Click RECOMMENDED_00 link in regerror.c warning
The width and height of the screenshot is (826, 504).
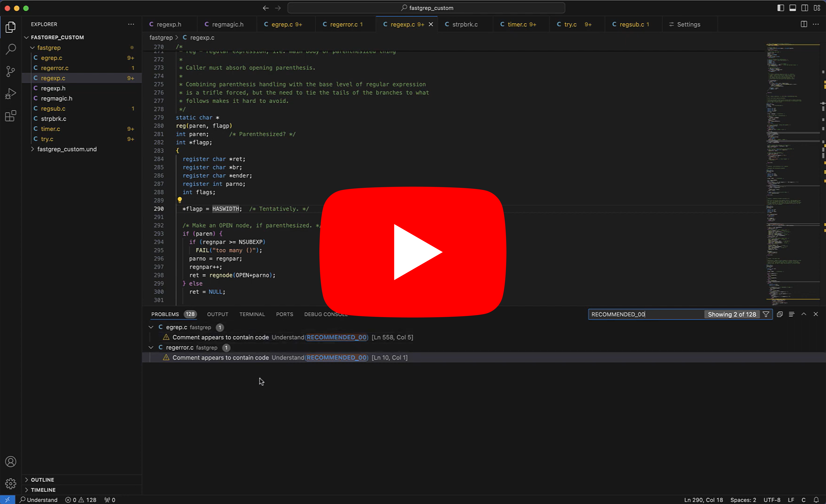coord(337,357)
